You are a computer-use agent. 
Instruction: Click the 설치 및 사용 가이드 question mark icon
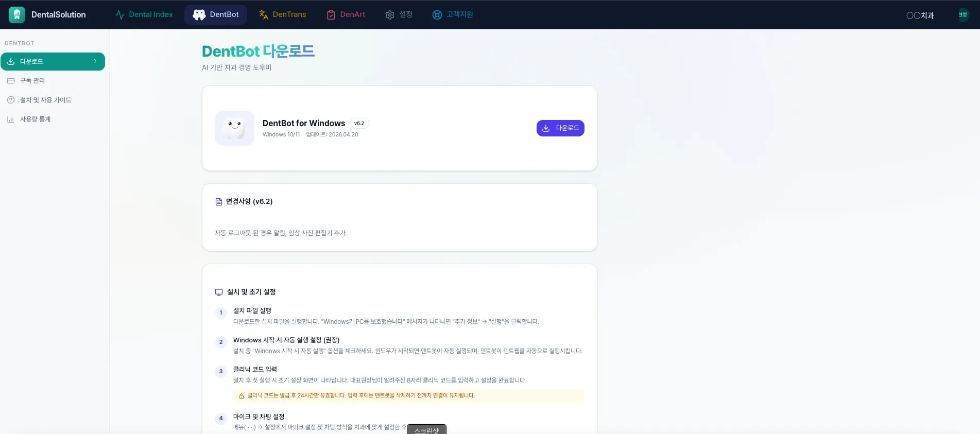(11, 100)
